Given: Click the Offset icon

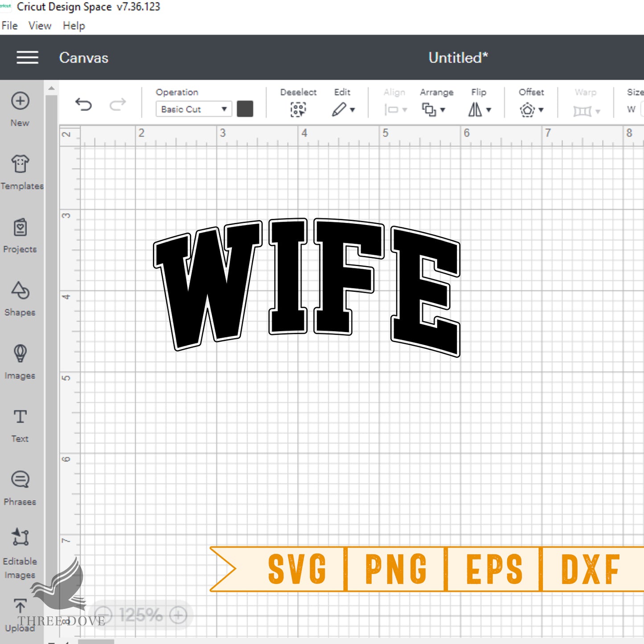Looking at the screenshot, I should 527,110.
